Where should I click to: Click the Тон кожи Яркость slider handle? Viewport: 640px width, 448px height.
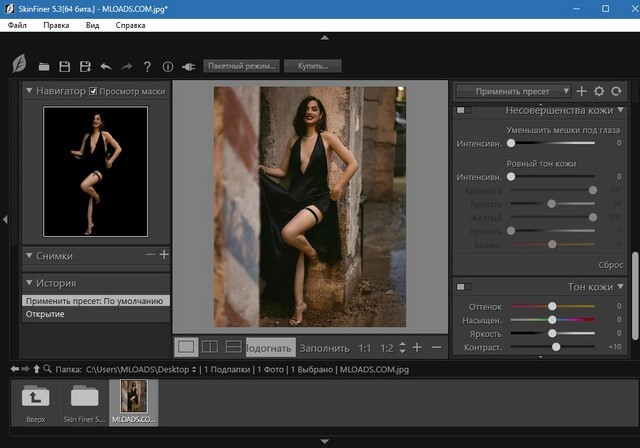[552, 333]
